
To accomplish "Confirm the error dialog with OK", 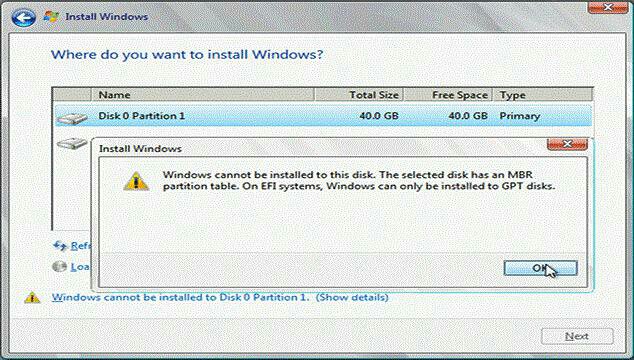I will click(540, 268).
